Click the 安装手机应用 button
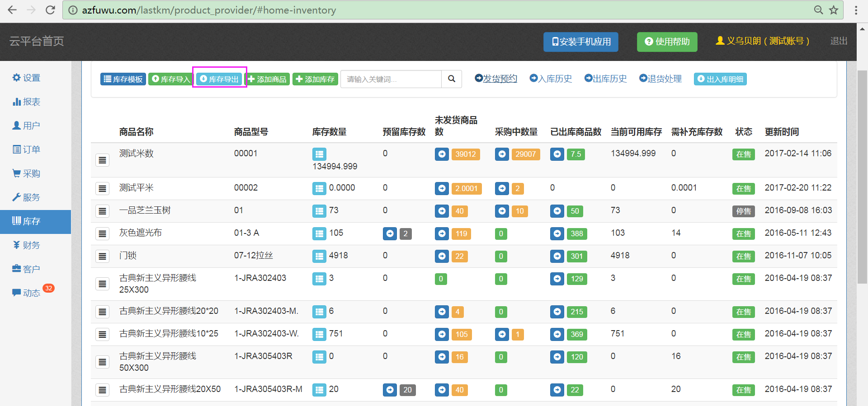This screenshot has width=868, height=406. coord(581,42)
